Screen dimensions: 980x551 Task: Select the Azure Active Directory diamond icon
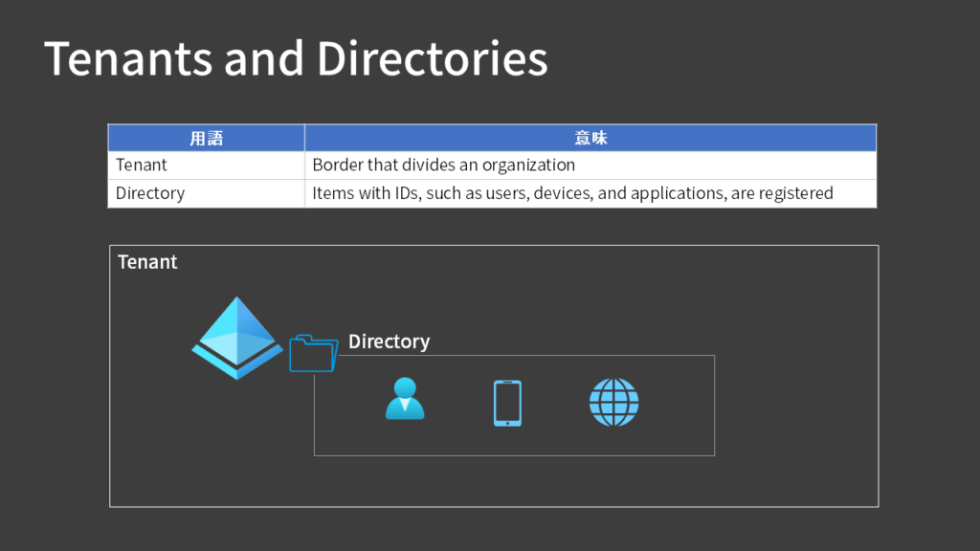pyautogui.click(x=236, y=335)
